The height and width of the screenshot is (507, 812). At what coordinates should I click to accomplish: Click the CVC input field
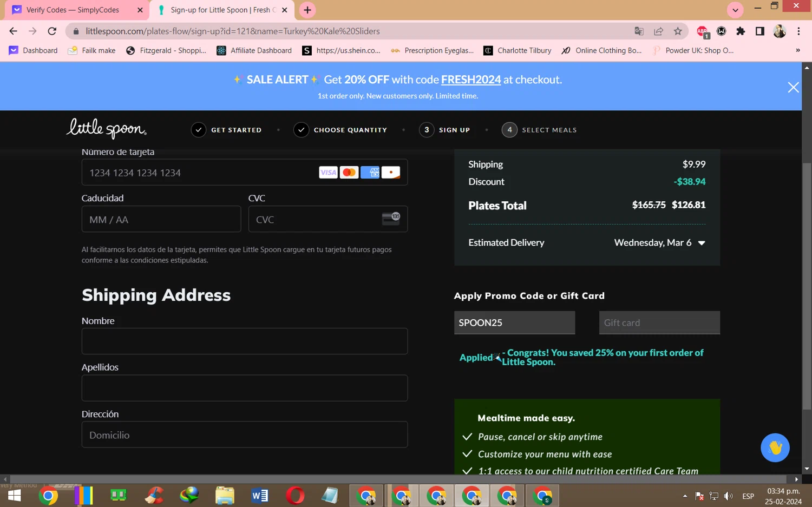[x=328, y=219]
